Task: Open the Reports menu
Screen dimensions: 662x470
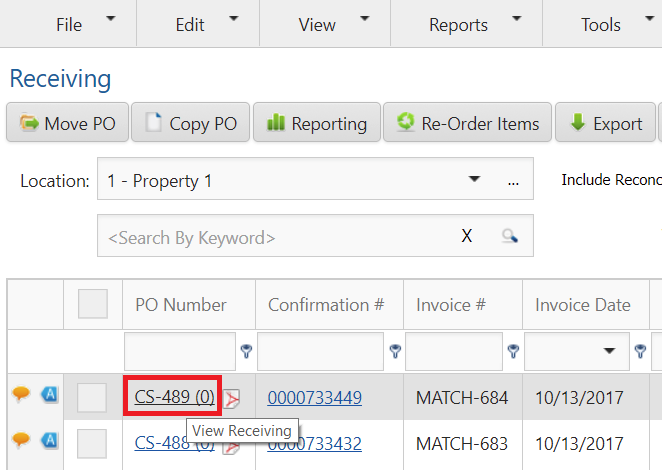Action: coord(458,25)
